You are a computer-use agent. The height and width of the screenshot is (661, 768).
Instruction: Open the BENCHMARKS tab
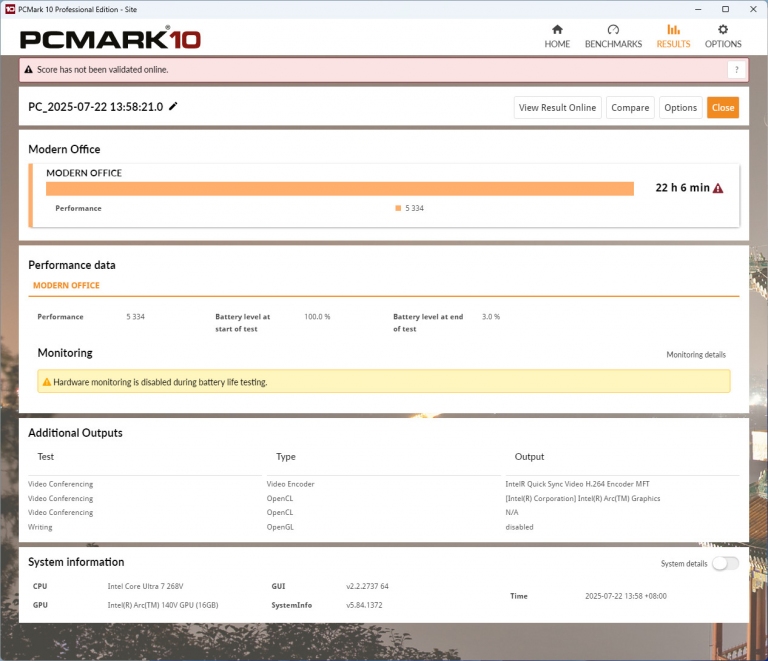[x=613, y=37]
